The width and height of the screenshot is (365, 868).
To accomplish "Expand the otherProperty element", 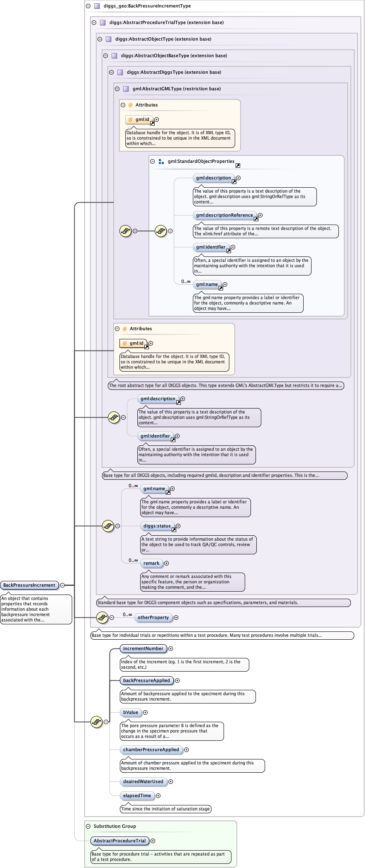I will [x=176, y=617].
